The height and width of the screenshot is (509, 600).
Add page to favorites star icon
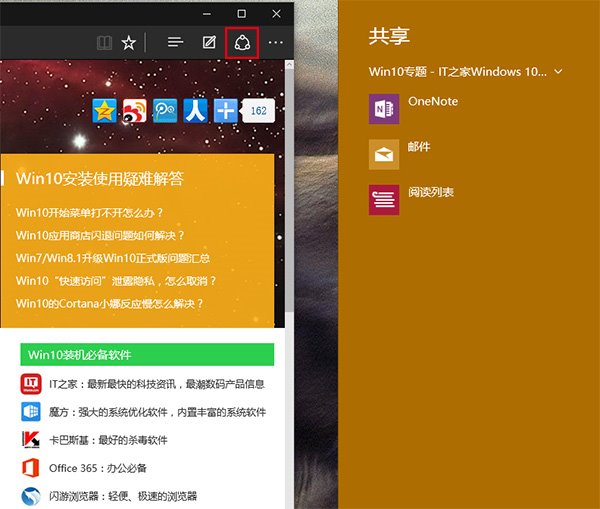[x=129, y=42]
